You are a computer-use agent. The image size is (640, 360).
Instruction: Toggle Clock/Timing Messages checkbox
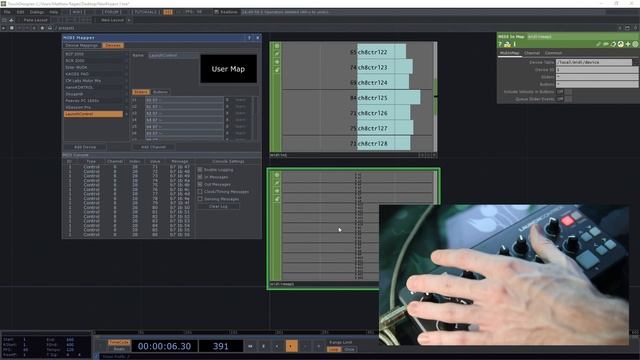(200, 191)
